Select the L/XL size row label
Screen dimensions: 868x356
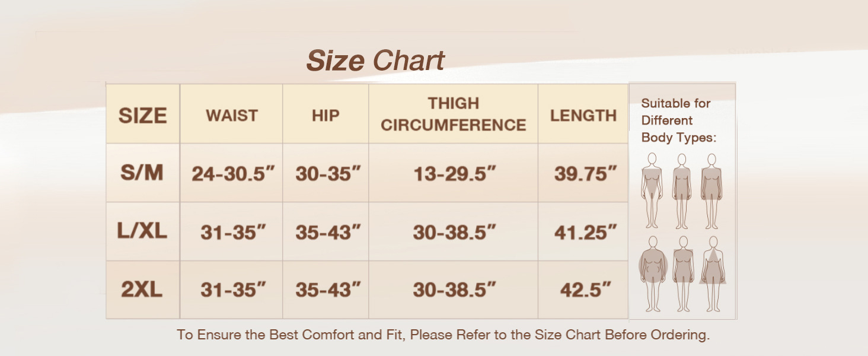pyautogui.click(x=142, y=231)
